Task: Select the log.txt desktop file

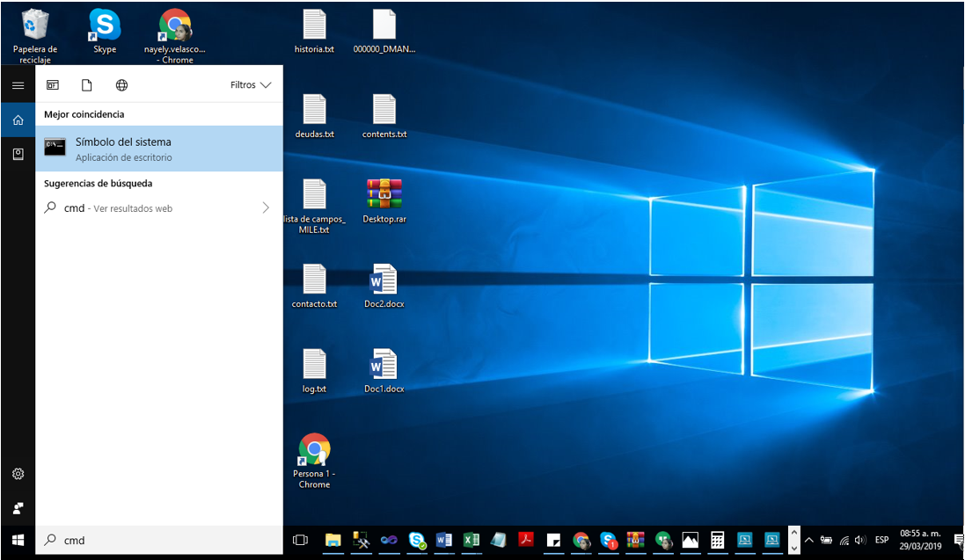Action: [x=315, y=371]
